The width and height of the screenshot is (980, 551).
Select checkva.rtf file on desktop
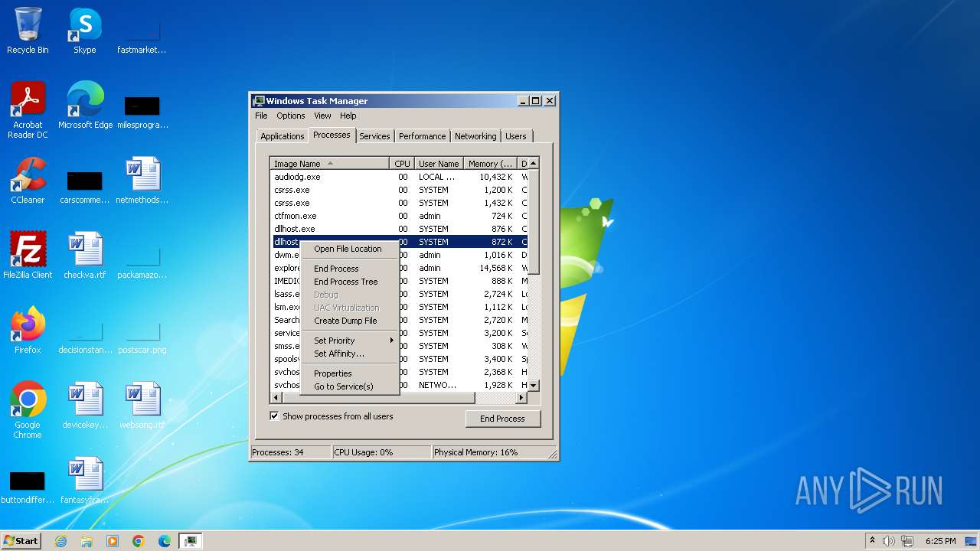coord(85,256)
